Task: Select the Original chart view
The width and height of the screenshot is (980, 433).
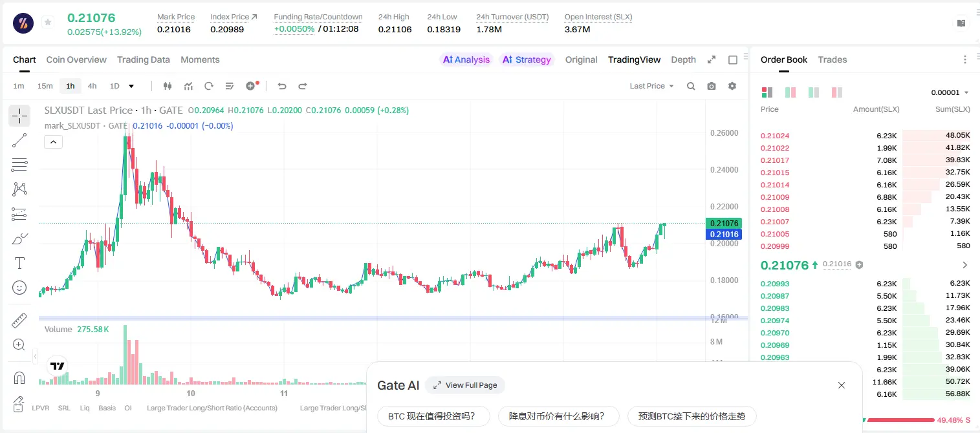Action: pos(581,59)
